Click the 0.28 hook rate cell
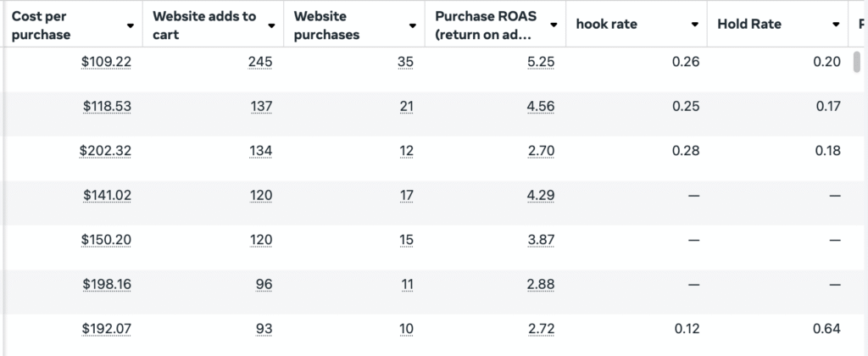The image size is (868, 356). point(686,151)
